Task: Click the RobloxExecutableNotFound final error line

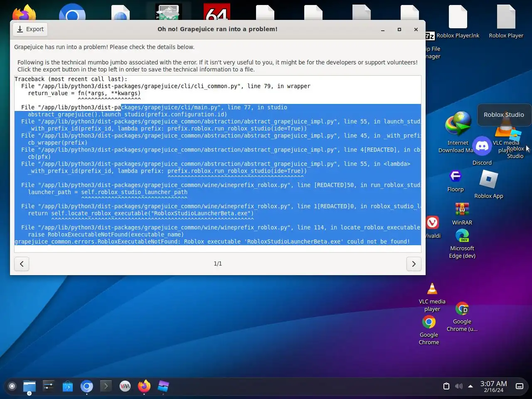Action: (x=212, y=241)
